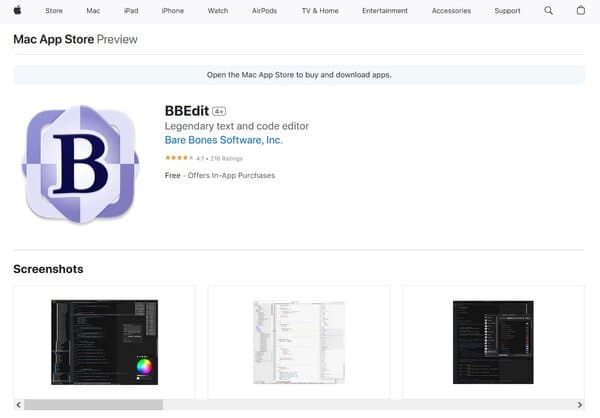The image size is (600, 418).
Task: Click the scroll right arrow of screenshots
Action: point(580,405)
